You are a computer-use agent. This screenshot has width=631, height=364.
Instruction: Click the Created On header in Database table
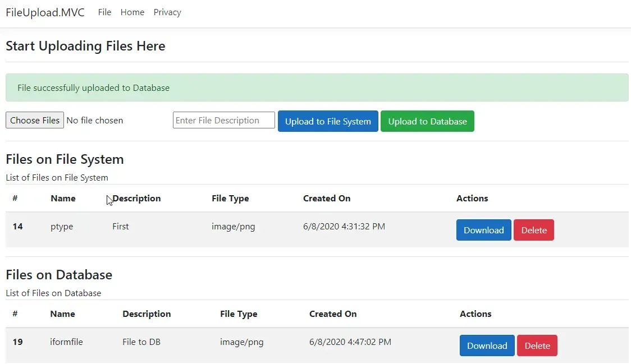pos(333,314)
